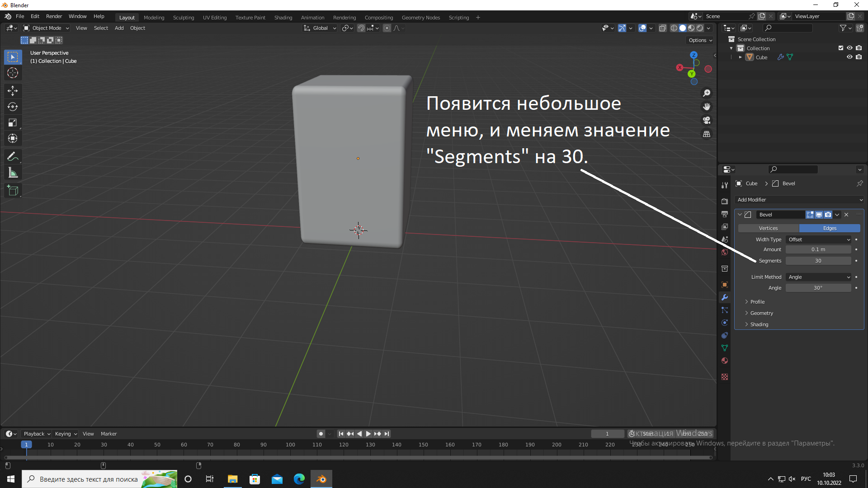Switch perspective/orthographic grid icon
The image size is (868, 488).
707,134
